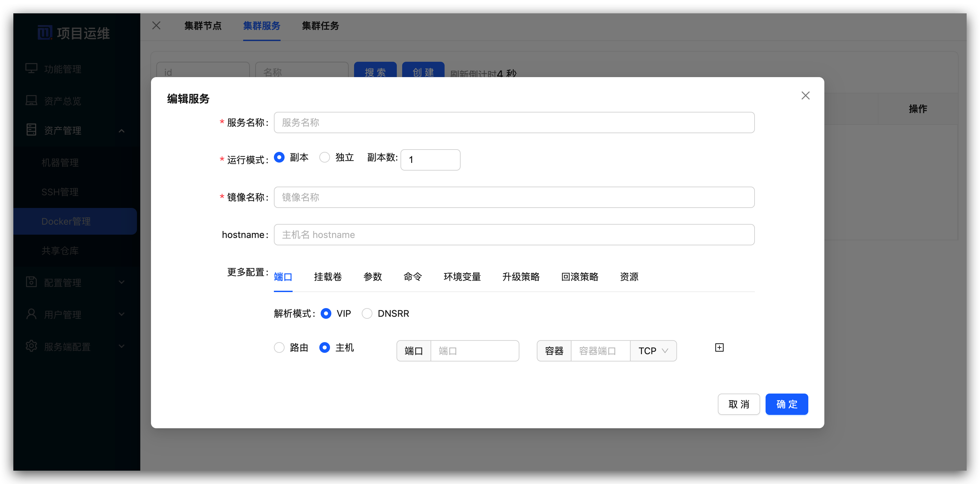The height and width of the screenshot is (484, 980).
Task: Focus the 镜像名称 input field
Action: [x=514, y=197]
